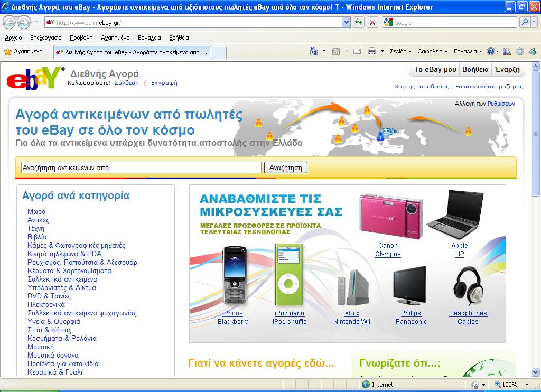This screenshot has width=541, height=392.
Task: Open the Το eBay μου tab
Action: click(435, 69)
